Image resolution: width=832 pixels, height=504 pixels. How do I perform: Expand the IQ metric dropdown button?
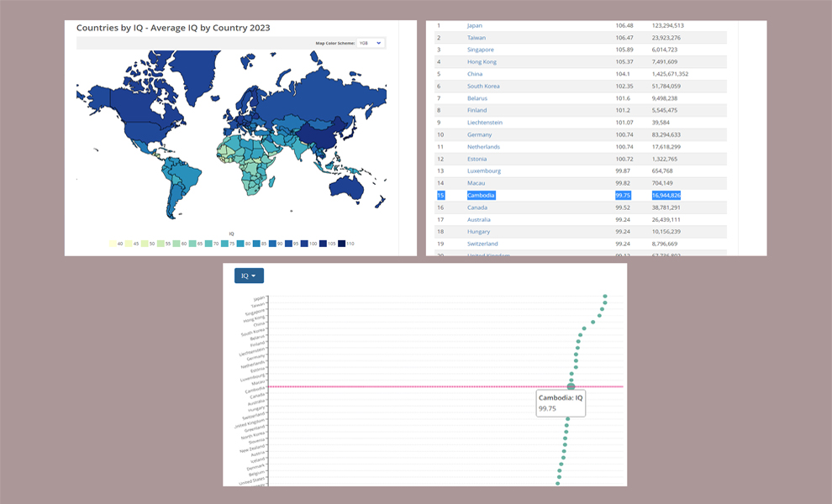click(249, 276)
